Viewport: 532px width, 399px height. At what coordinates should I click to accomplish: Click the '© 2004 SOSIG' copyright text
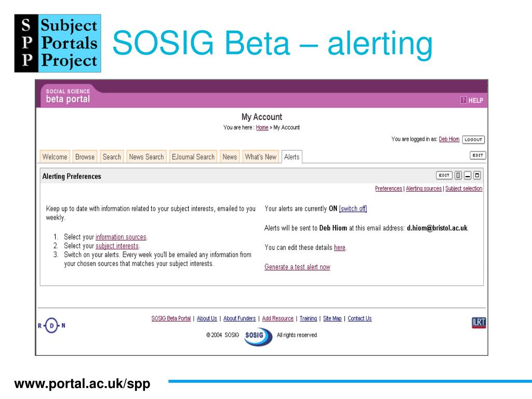pos(222,335)
